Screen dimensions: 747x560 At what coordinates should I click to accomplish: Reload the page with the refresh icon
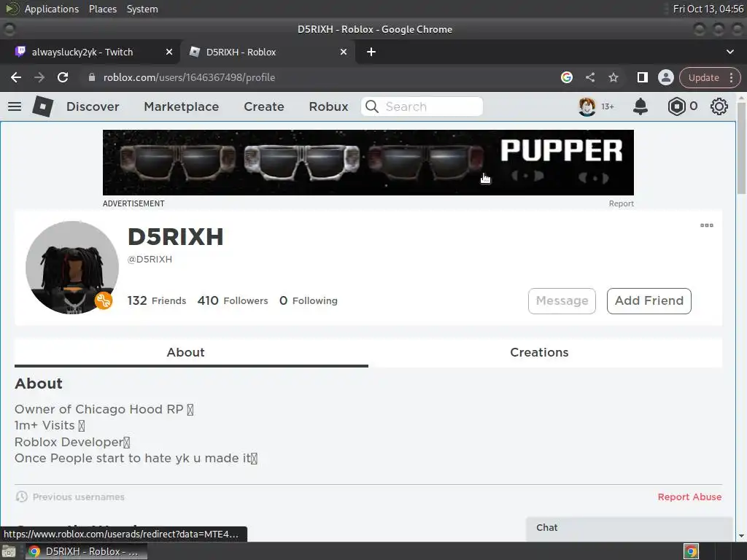coord(63,77)
